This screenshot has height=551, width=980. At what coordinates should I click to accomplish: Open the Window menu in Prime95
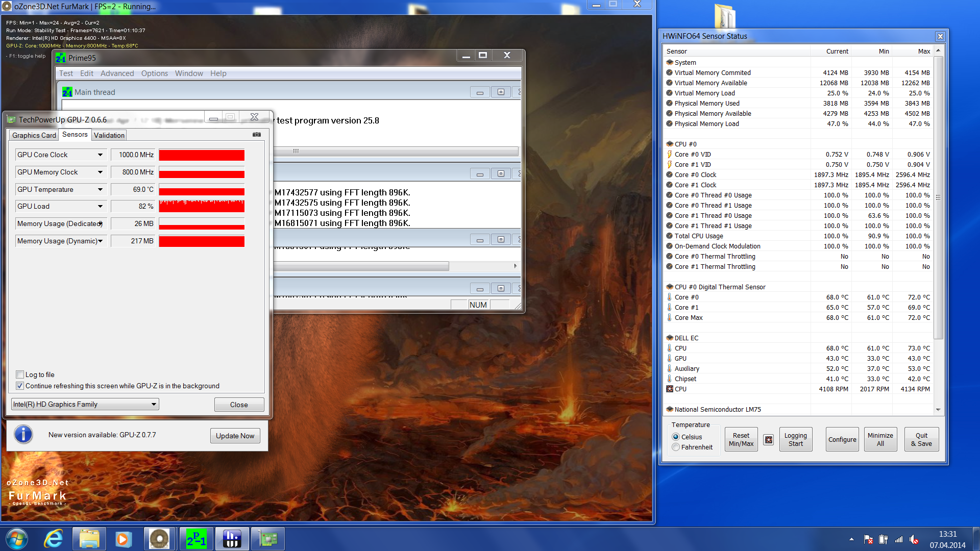189,73
